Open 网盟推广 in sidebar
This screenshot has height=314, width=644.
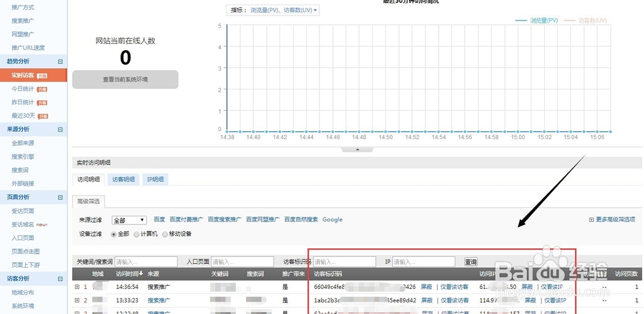click(23, 34)
